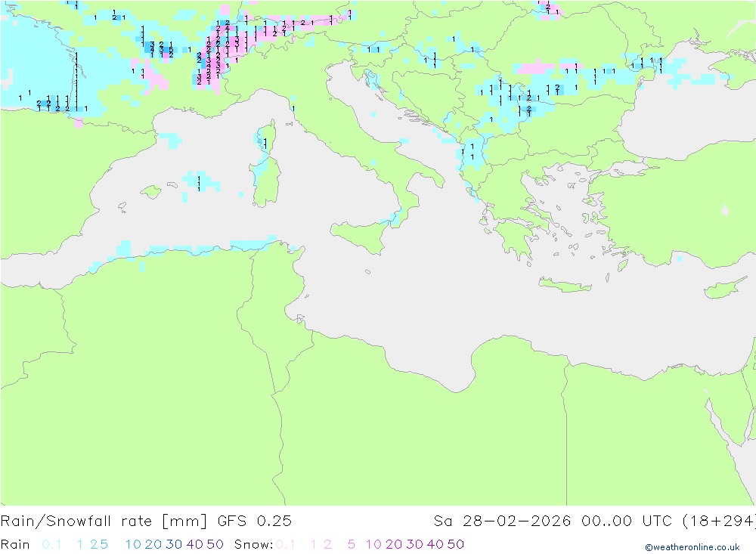The width and height of the screenshot is (756, 554).
Task: Click the date "Sa 28-02-2026" text
Action: coord(502,522)
